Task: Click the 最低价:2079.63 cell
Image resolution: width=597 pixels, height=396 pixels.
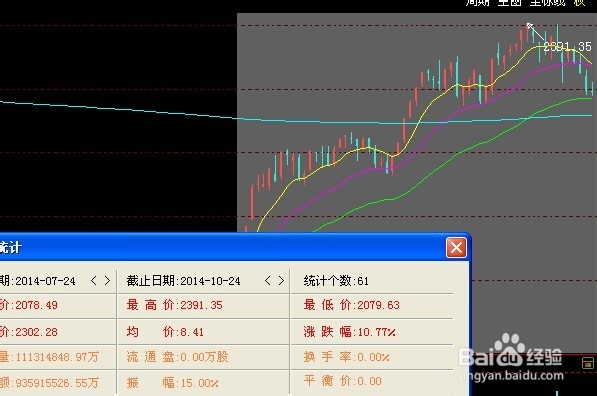Action: pyautogui.click(x=352, y=305)
